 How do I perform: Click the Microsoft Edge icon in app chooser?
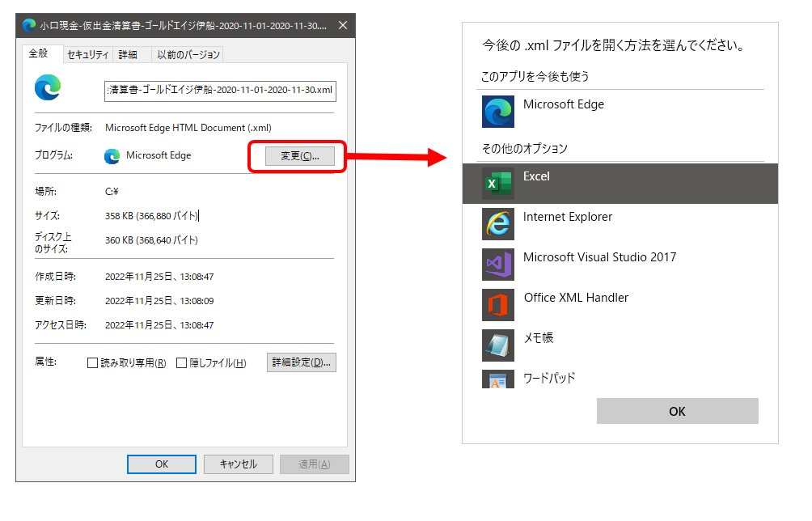coord(497,112)
